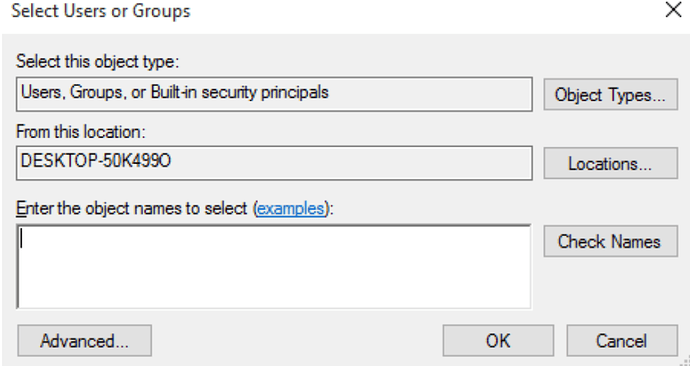Cancel the Select Users or Groups dialog
This screenshot has height=366, width=690.
[622, 340]
